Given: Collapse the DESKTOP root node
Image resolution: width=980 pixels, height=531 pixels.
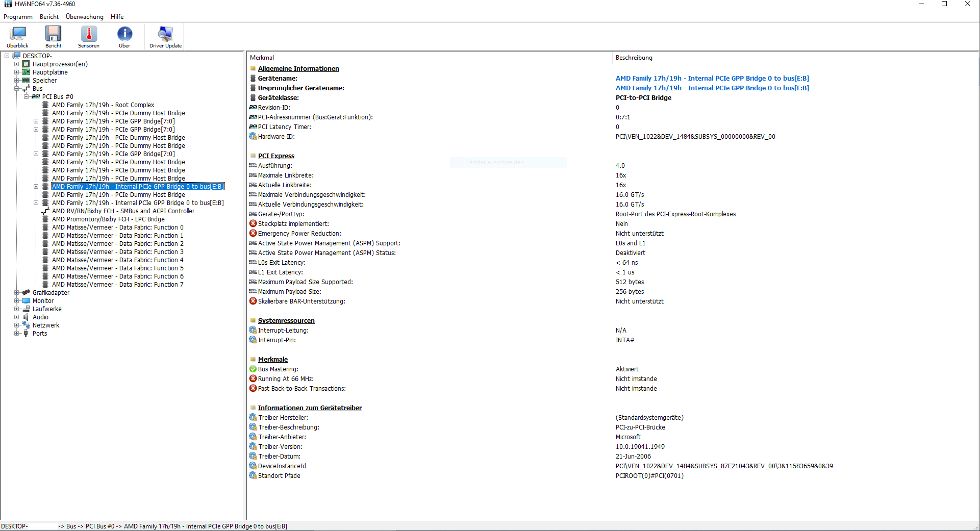Looking at the screenshot, I should point(7,56).
